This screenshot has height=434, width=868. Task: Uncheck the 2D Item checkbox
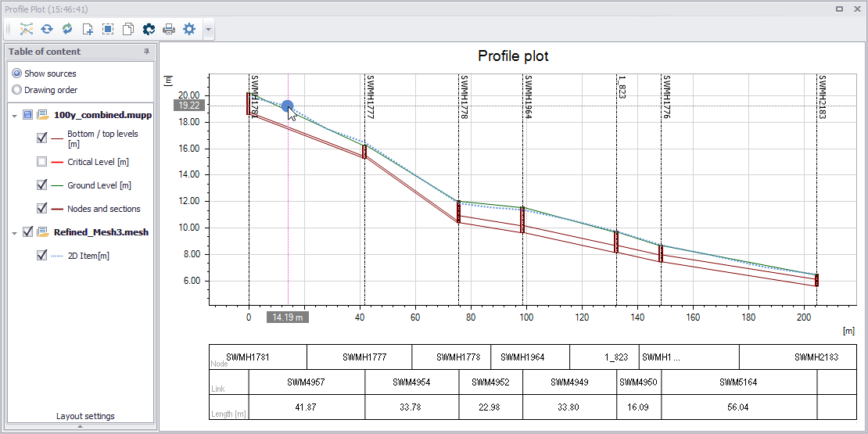click(x=41, y=256)
